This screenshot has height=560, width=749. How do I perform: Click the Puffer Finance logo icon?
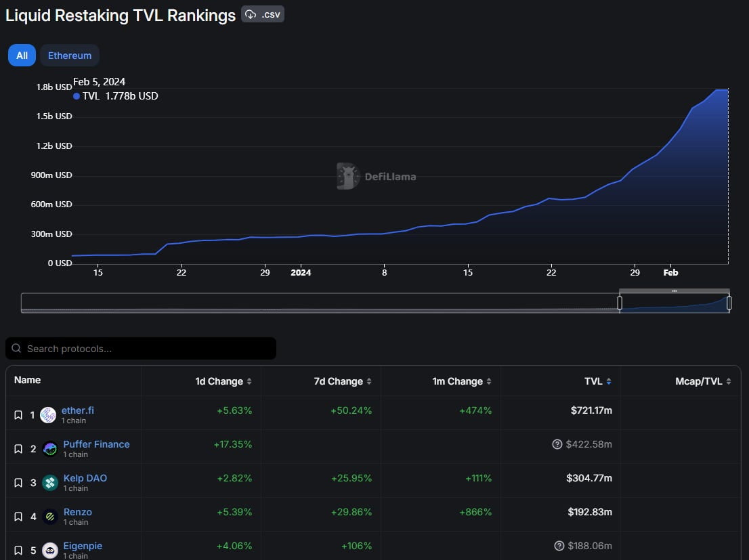49,449
